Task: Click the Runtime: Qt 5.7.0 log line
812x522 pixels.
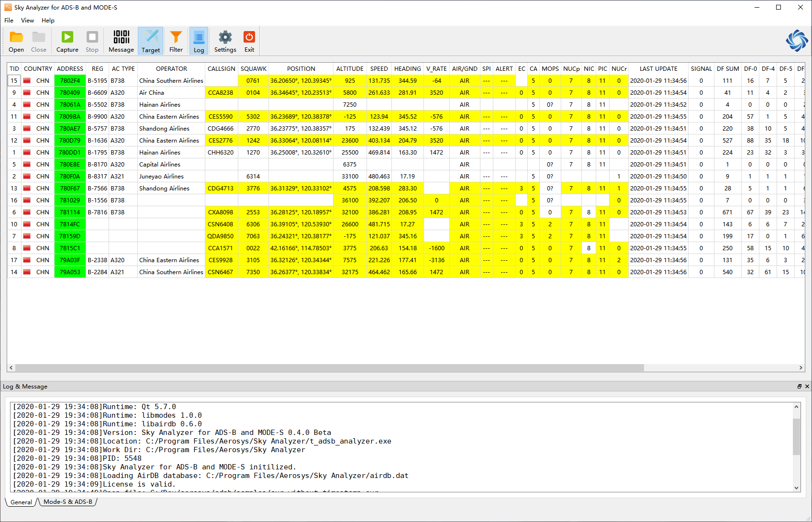Action: [94, 407]
